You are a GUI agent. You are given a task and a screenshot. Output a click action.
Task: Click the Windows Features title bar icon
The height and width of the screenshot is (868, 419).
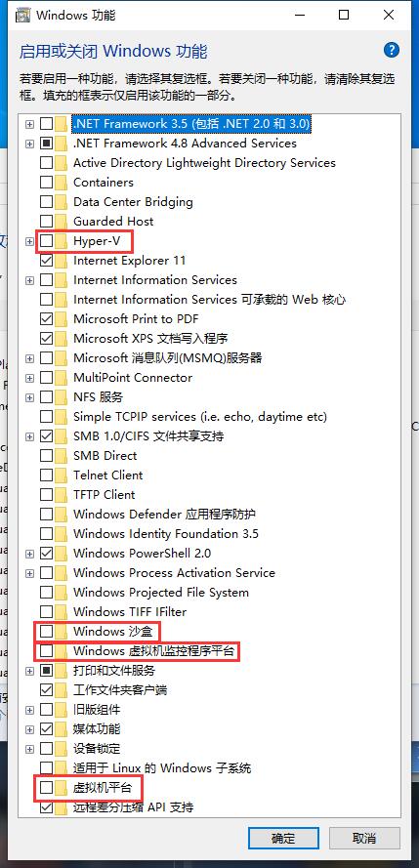coord(22,15)
